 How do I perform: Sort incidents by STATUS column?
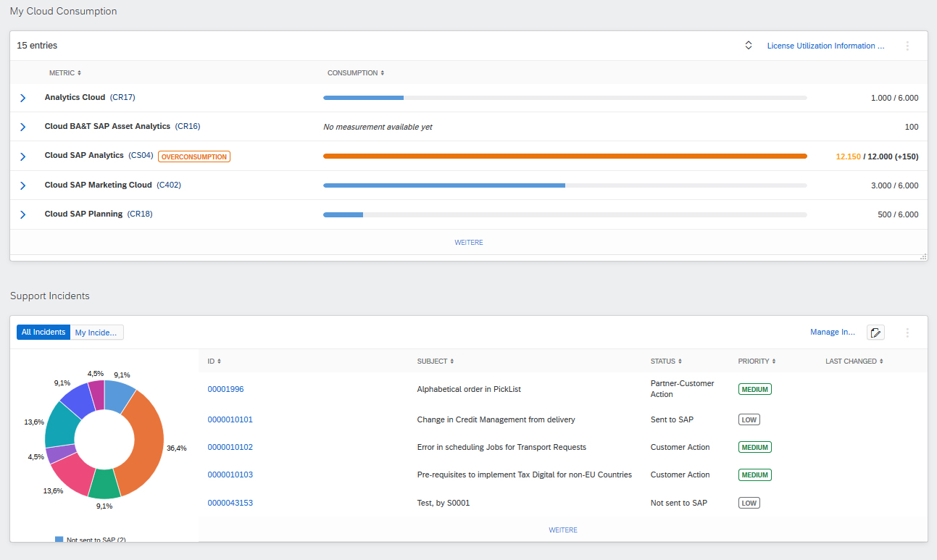click(666, 362)
